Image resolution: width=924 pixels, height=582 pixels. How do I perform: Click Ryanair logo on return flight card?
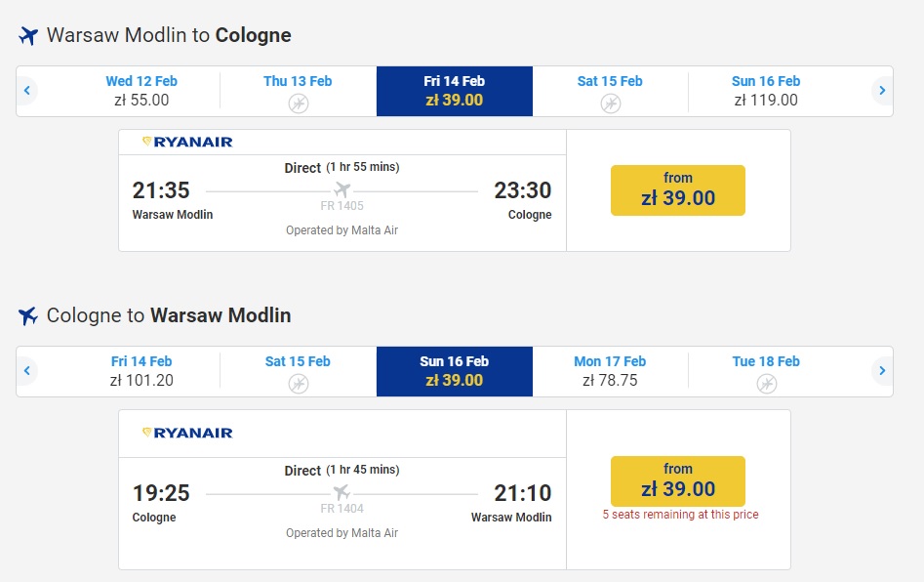point(187,433)
